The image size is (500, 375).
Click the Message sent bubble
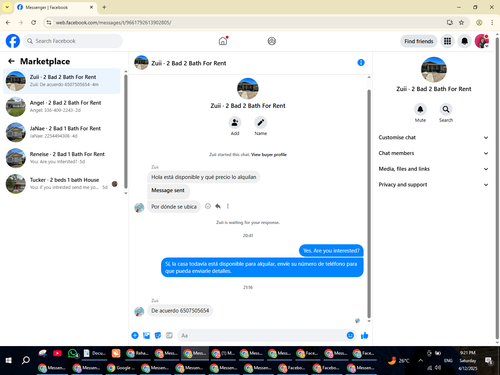pos(168,190)
